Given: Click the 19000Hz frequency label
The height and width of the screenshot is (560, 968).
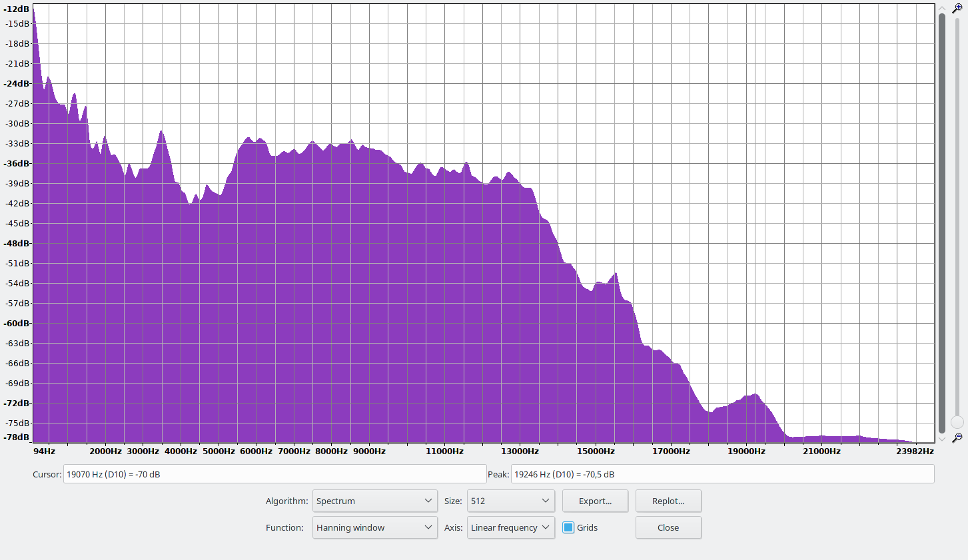Looking at the screenshot, I should pos(746,451).
